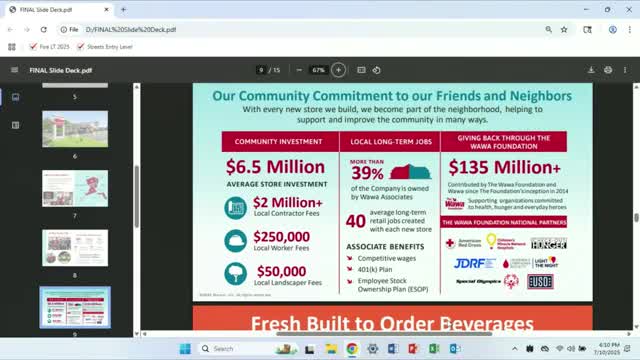Rotate the document counterclockwise
Image resolution: width=640 pixels, height=360 pixels.
pos(376,70)
